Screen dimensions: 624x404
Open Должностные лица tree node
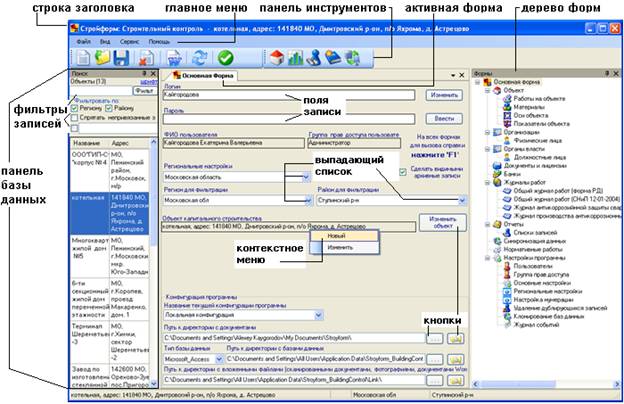(x=540, y=157)
